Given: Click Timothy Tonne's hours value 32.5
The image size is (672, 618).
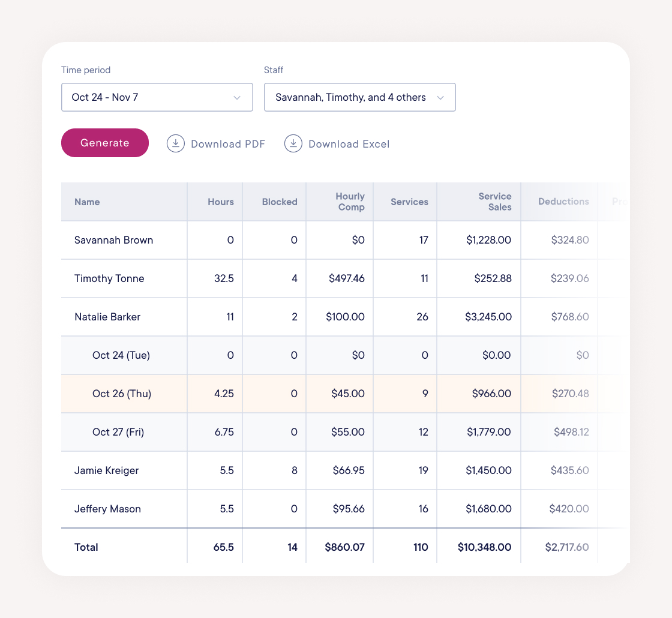Looking at the screenshot, I should [224, 278].
